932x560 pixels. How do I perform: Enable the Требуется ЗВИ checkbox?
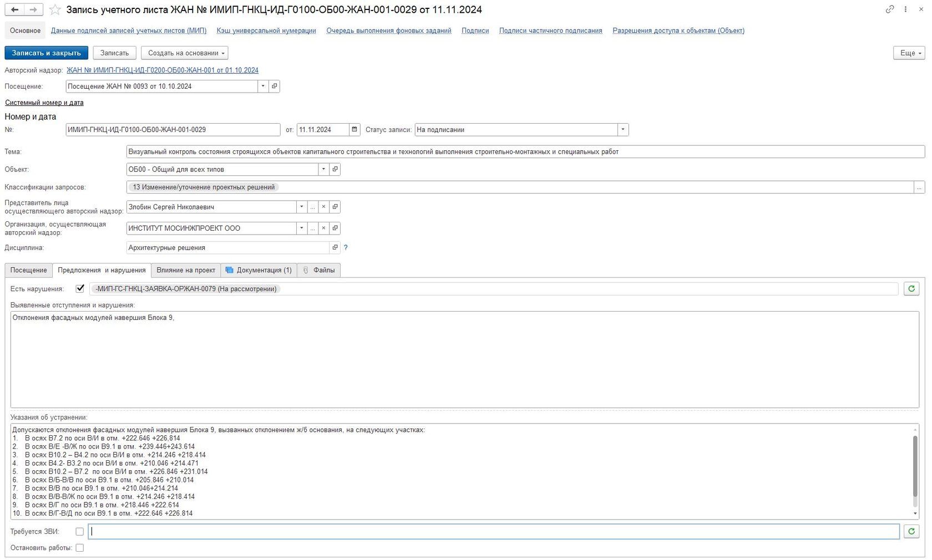coord(80,532)
